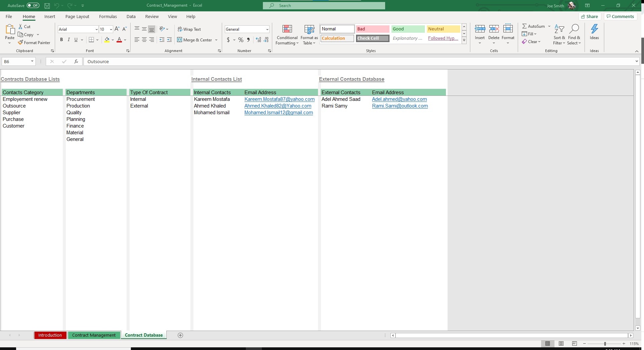Apply the Good cell style swatch
Viewport: 644px width, 350px height.
(x=408, y=29)
